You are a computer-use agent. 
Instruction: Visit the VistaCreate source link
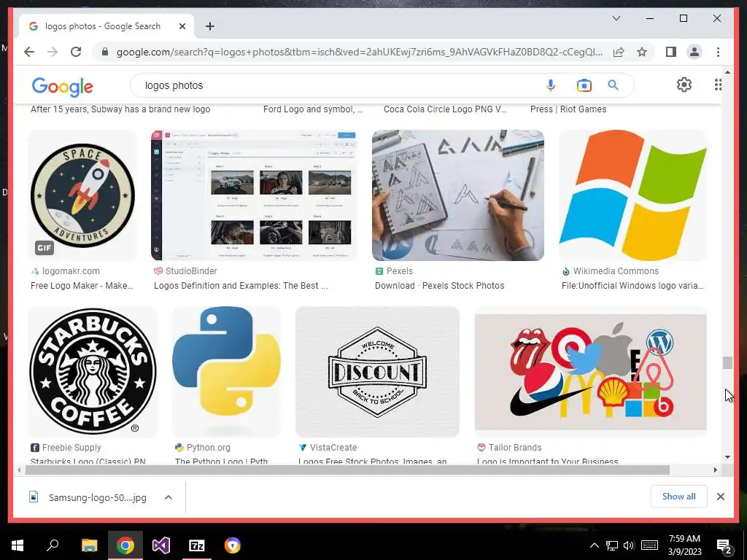pyautogui.click(x=328, y=448)
